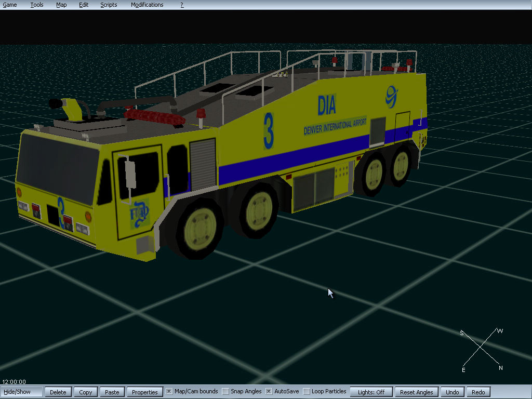The image size is (532, 399).
Task: Click the Copy button
Action: pyautogui.click(x=86, y=392)
